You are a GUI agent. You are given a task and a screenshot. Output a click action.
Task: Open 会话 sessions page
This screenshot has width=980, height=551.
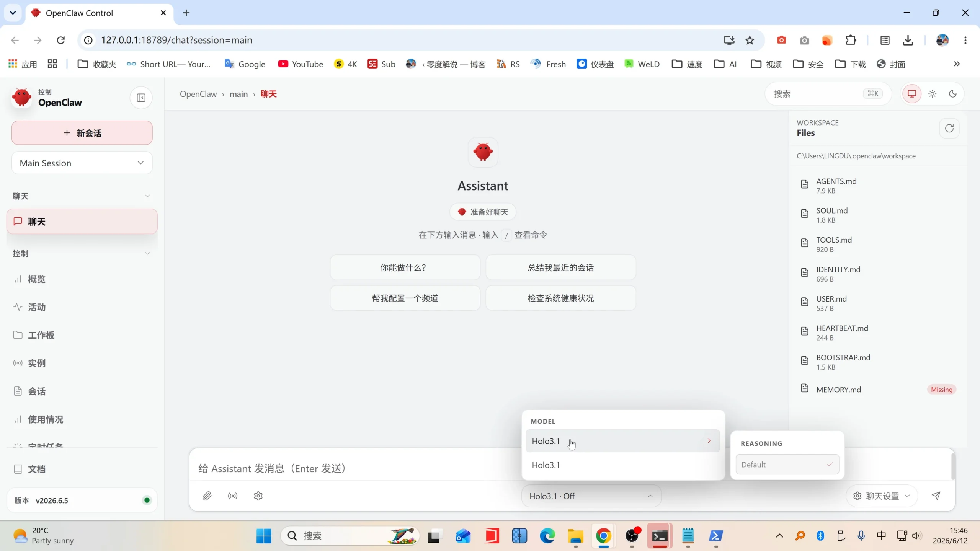click(x=82, y=391)
